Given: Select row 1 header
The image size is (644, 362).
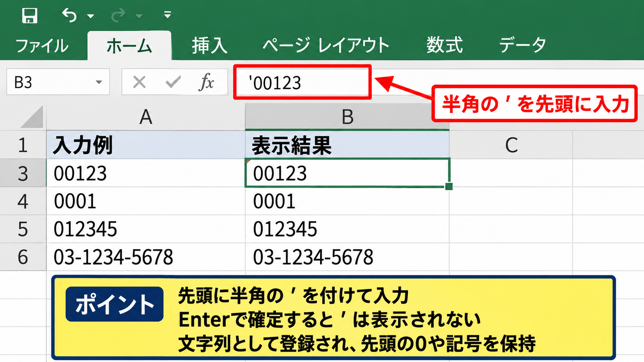Looking at the screenshot, I should [23, 145].
